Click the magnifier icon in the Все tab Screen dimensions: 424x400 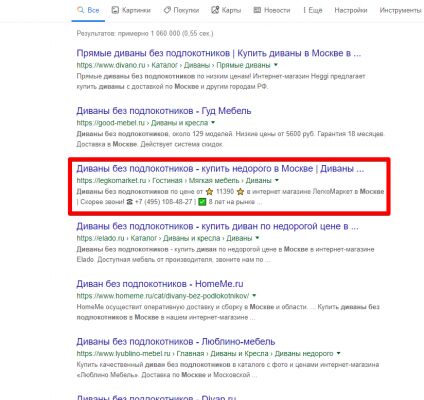(80, 10)
